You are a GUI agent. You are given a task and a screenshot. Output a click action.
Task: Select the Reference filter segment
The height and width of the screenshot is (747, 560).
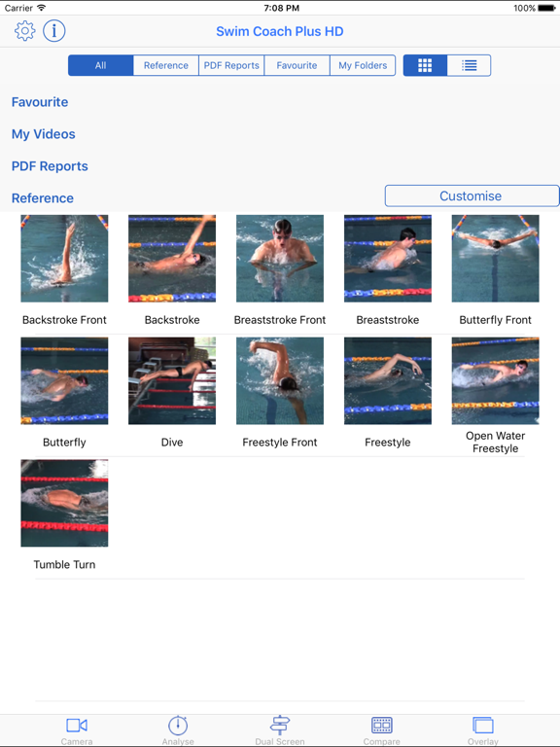click(166, 65)
